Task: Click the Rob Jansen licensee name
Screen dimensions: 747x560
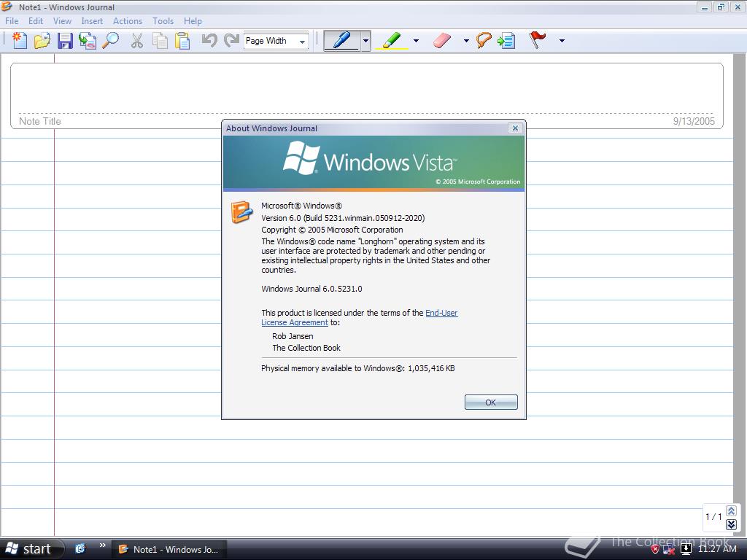Action: [x=293, y=335]
